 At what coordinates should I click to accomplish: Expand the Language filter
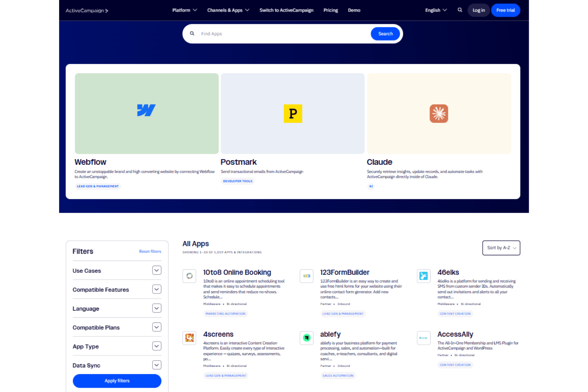click(x=157, y=309)
